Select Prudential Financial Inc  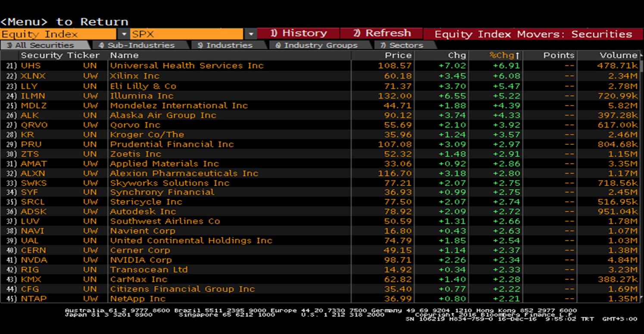172,144
